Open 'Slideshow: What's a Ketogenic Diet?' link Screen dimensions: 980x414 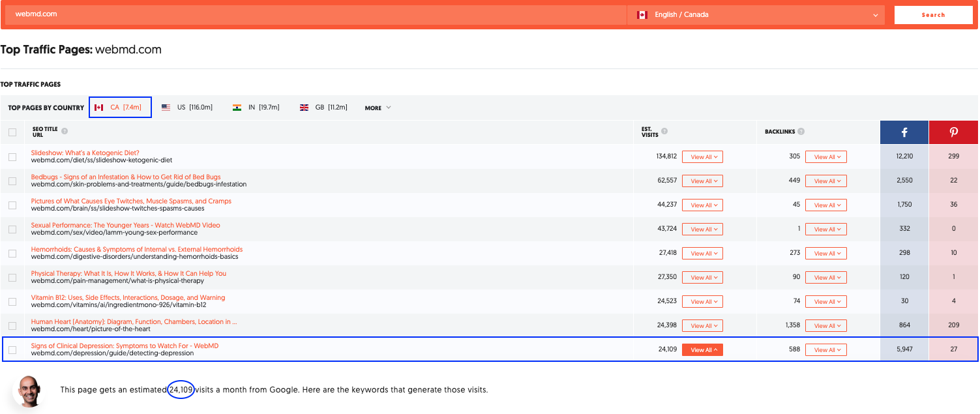tap(85, 153)
